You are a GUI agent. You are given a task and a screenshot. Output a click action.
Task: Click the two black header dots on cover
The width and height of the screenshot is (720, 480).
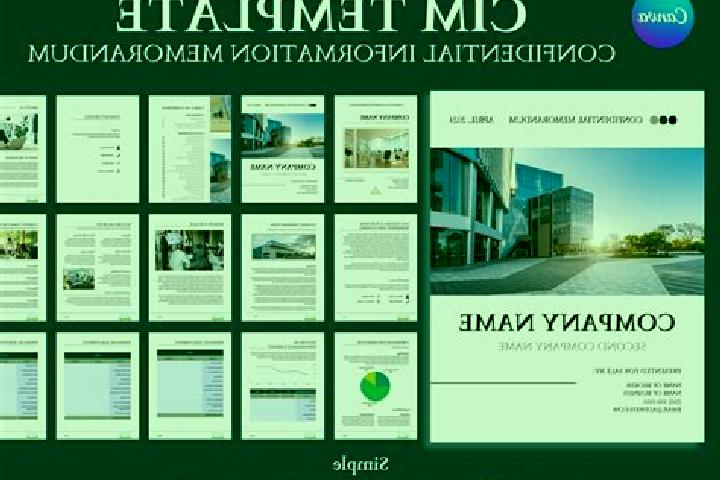coord(668,120)
